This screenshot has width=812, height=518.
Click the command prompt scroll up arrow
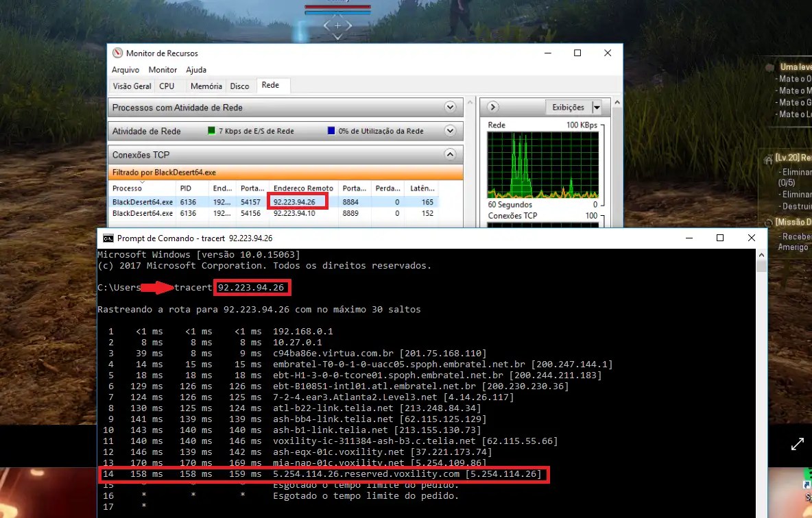point(761,255)
